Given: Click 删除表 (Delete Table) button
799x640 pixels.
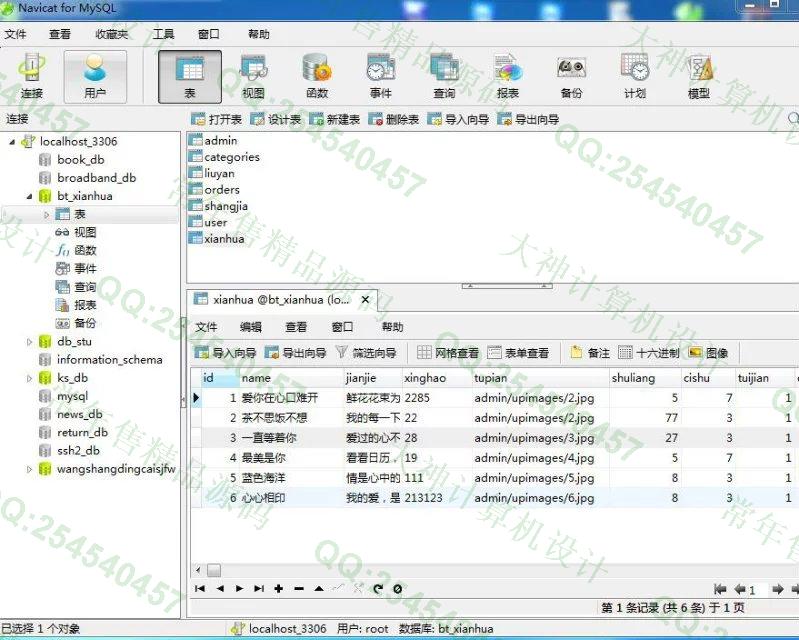Looking at the screenshot, I should click(394, 119).
